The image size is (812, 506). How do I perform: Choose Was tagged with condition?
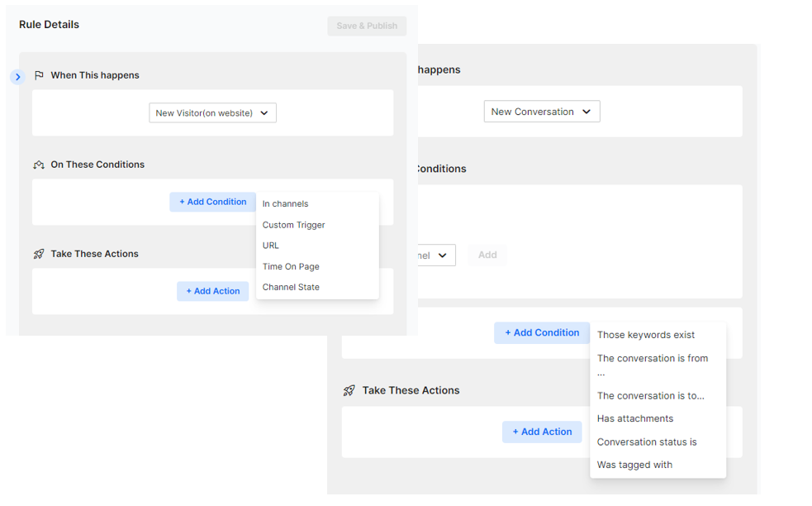pos(634,465)
